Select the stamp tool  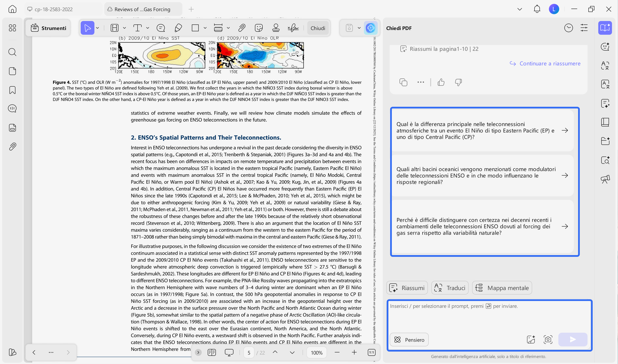pos(276,28)
